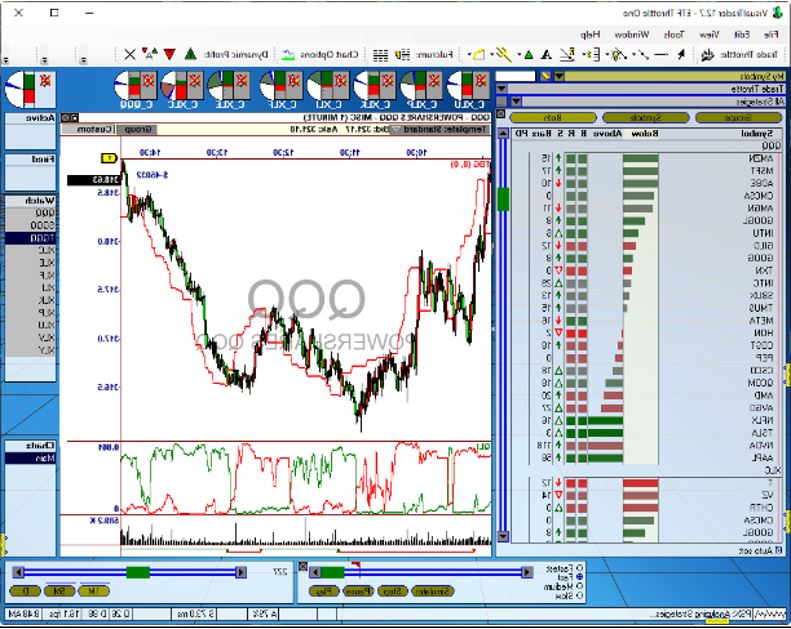
Task: Click the black X icon in toolbar
Action: point(130,54)
